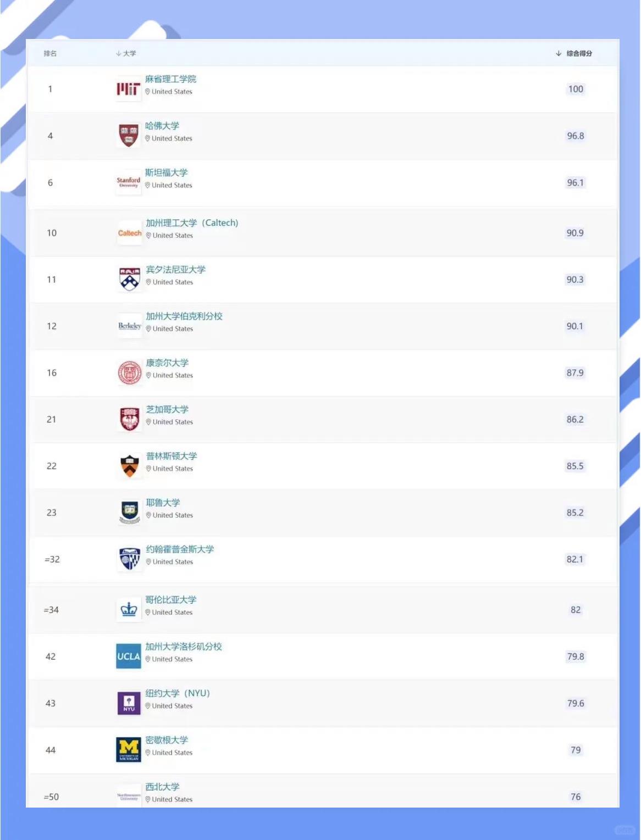641x840 pixels.
Task: Click the 排名 column header
Action: click(x=50, y=53)
